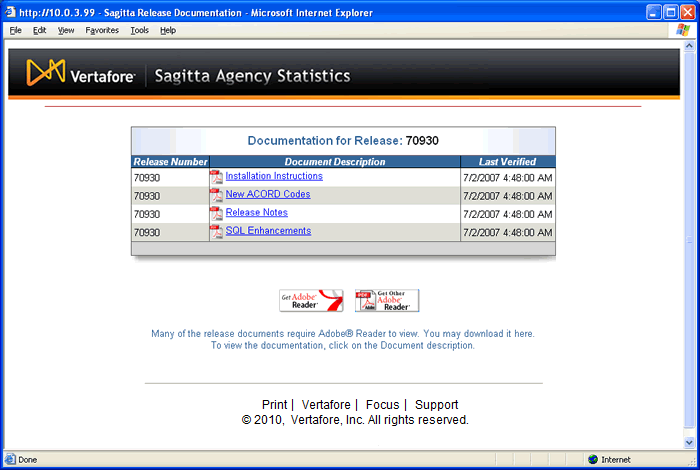Click the Documentation for Release heading

343,141
